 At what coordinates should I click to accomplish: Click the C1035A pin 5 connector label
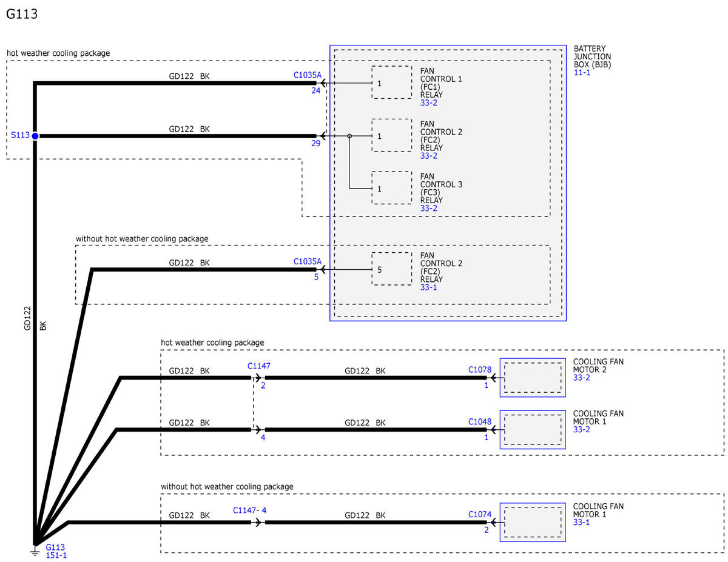(x=307, y=261)
